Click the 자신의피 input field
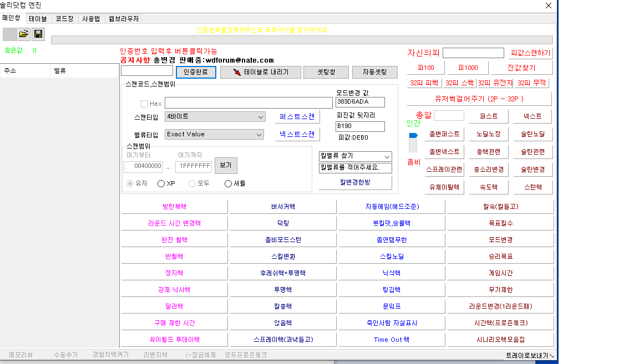 click(x=473, y=53)
